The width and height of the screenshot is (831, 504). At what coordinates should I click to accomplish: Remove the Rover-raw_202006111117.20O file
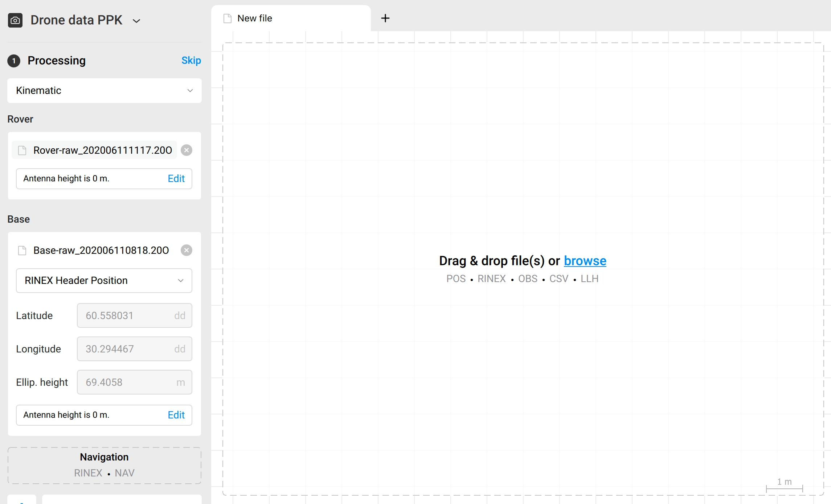187,150
